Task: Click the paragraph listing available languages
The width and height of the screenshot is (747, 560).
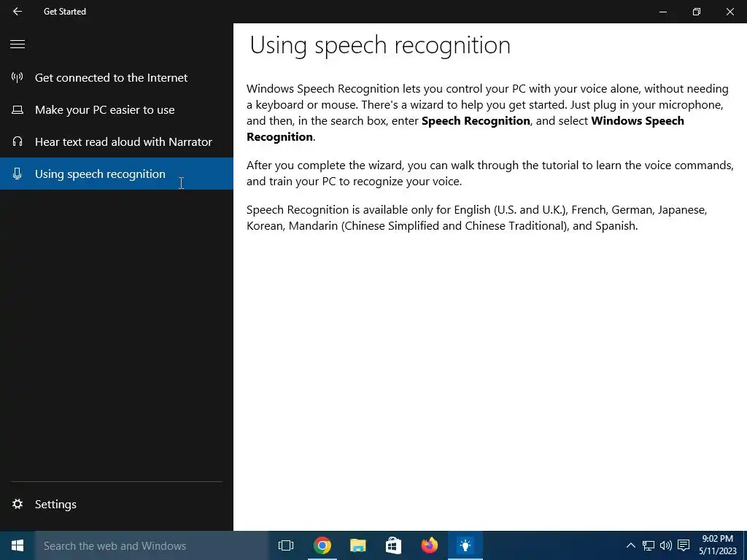Action: 476,217
